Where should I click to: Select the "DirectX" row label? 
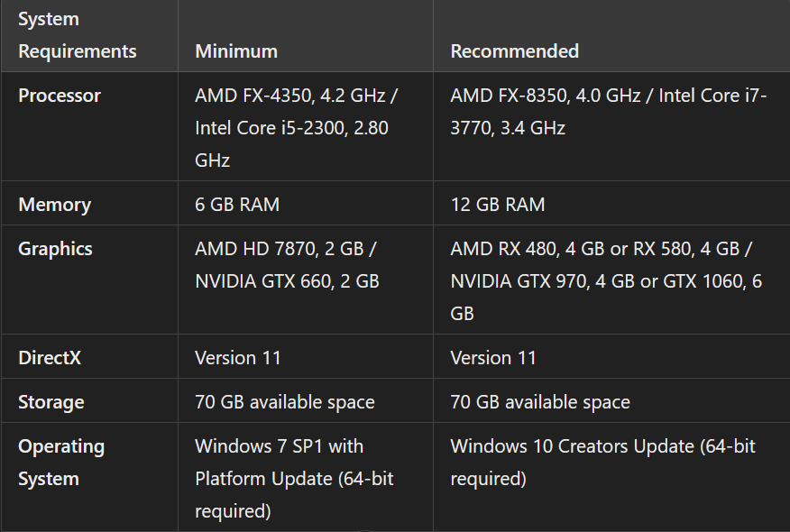pos(50,358)
